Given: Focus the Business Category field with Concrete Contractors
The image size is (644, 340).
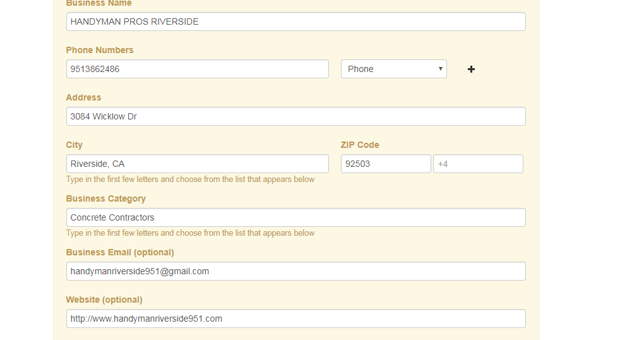Looking at the screenshot, I should 295,217.
